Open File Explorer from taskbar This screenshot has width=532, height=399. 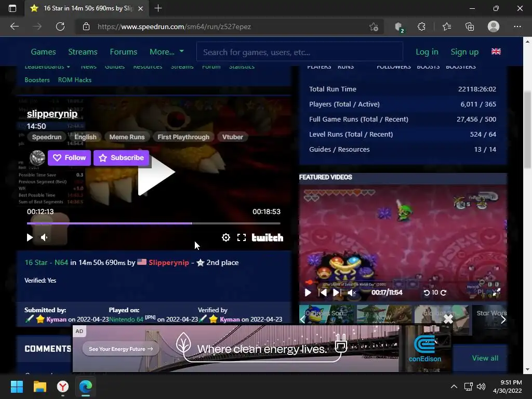coord(39,387)
